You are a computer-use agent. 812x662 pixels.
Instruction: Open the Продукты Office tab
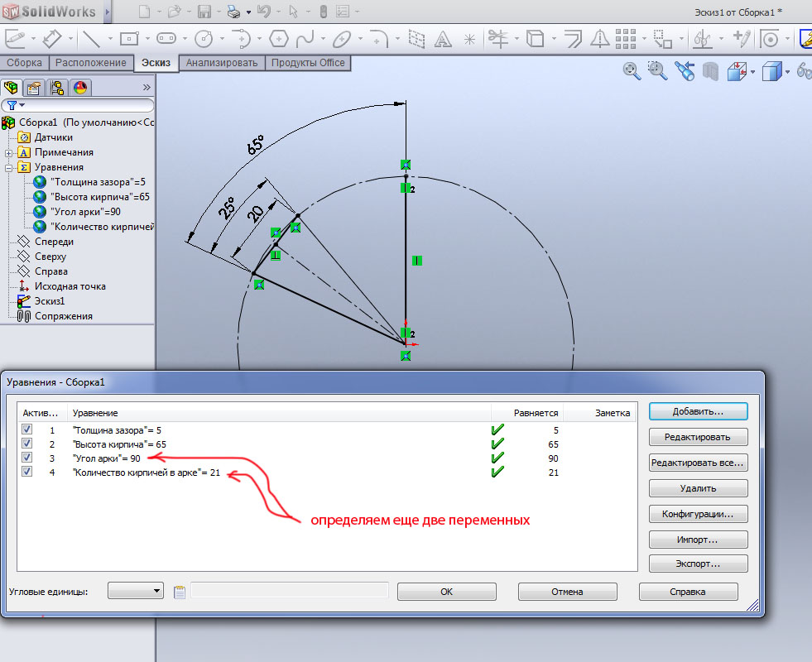coord(308,63)
